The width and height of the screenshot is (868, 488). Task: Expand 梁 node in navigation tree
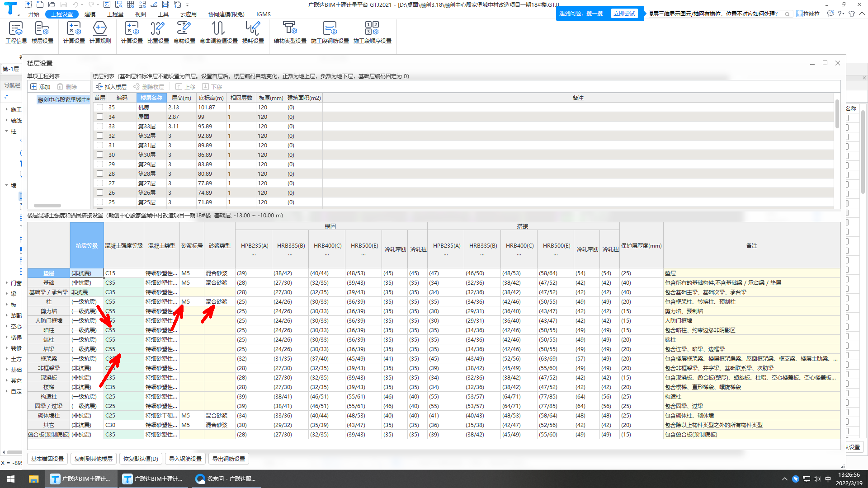pyautogui.click(x=6, y=294)
